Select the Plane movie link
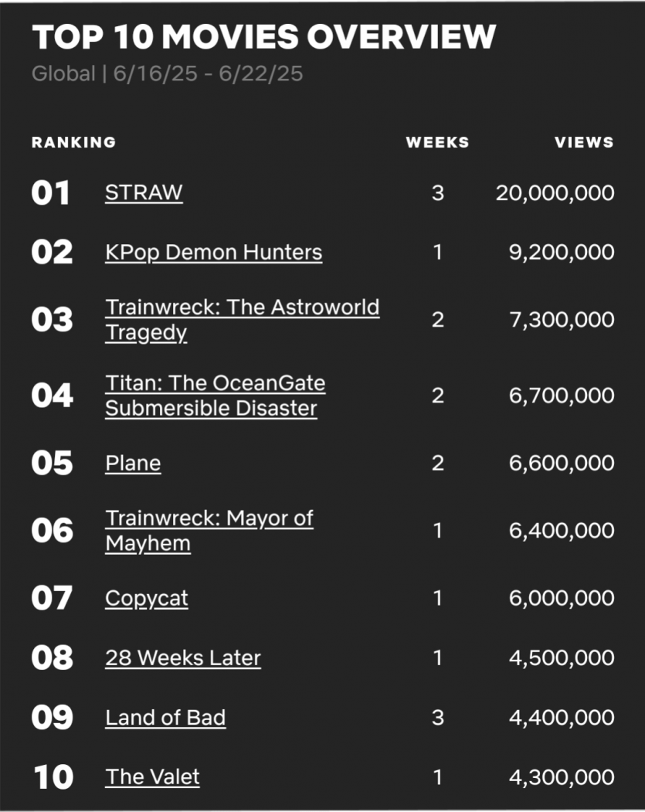645x812 pixels. (133, 464)
